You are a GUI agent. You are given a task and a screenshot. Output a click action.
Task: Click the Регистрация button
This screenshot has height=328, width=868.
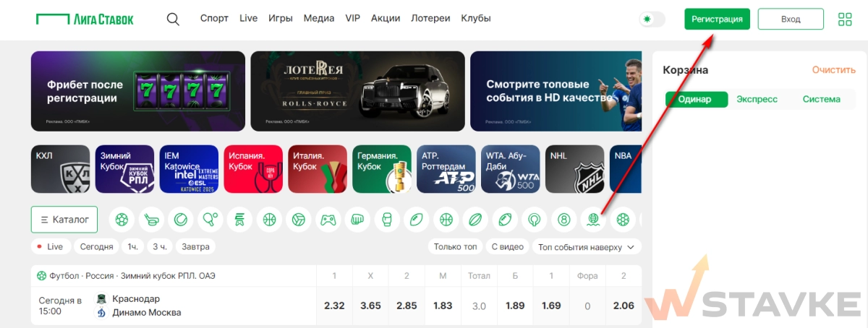click(x=717, y=19)
